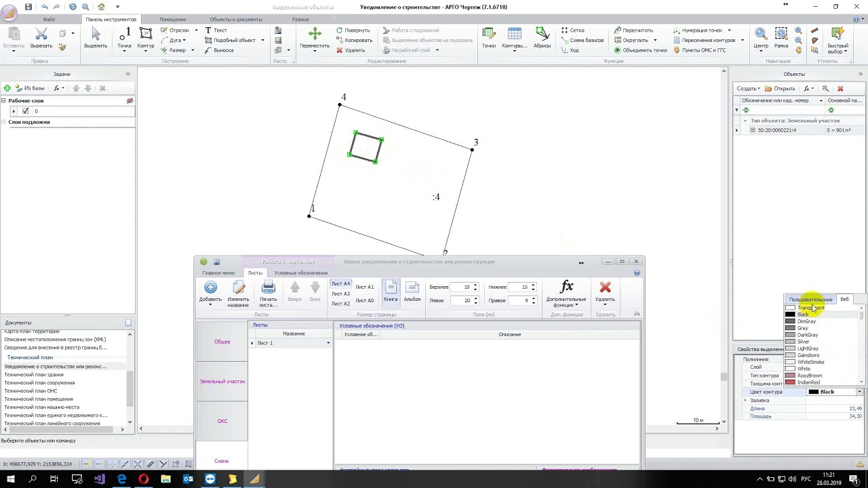Pick the Отрезок segment tool
The width and height of the screenshot is (868, 488).
coord(175,30)
